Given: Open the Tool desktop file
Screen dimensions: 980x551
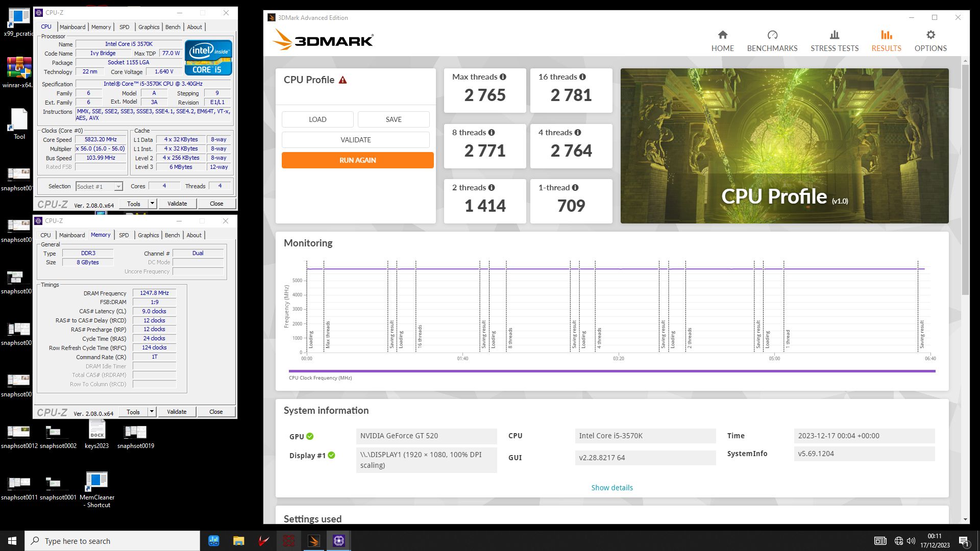Looking at the screenshot, I should [x=19, y=124].
